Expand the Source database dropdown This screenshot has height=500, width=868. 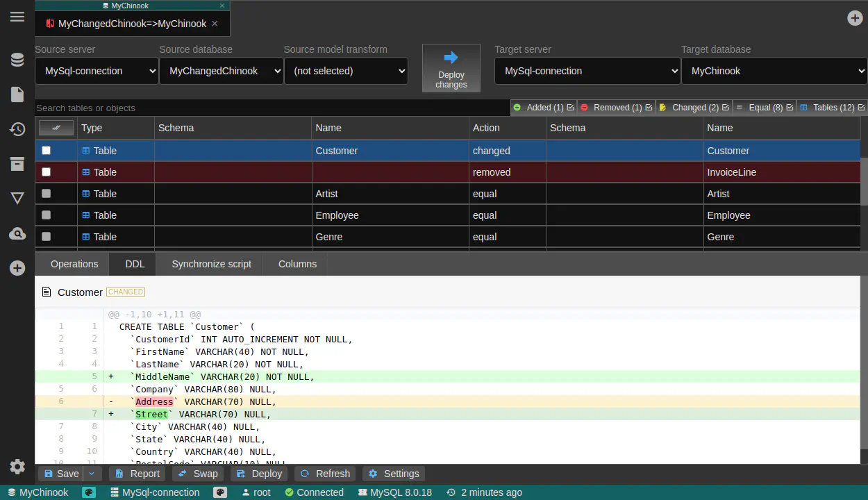tap(221, 71)
